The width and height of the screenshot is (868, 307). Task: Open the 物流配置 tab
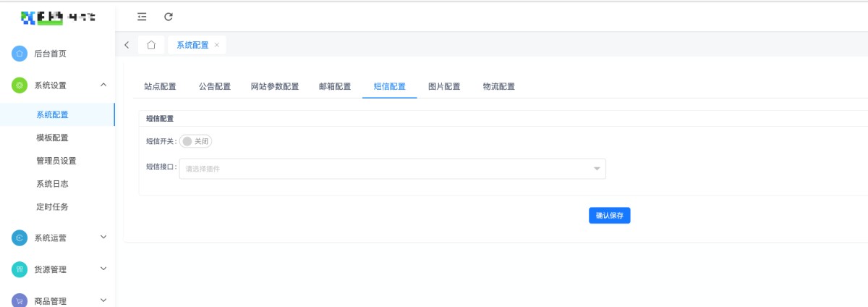498,87
